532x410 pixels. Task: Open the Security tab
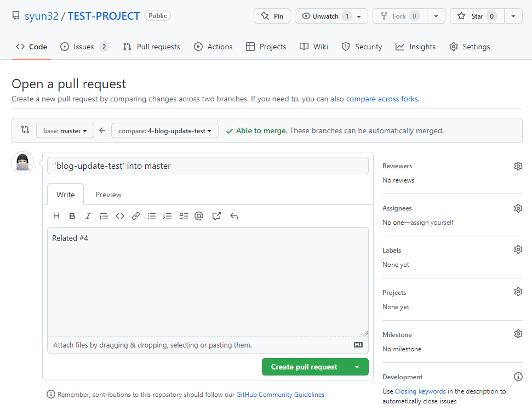362,47
